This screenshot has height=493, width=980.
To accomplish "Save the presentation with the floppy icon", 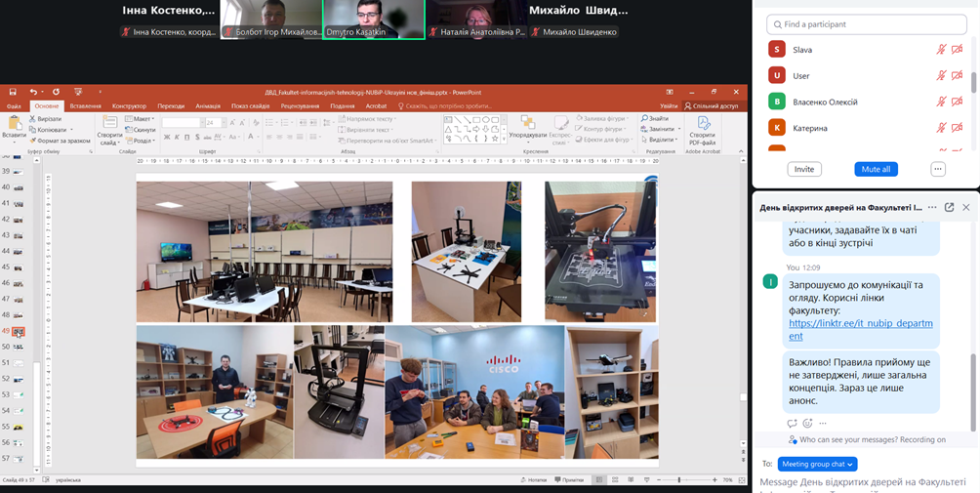I will [x=13, y=92].
